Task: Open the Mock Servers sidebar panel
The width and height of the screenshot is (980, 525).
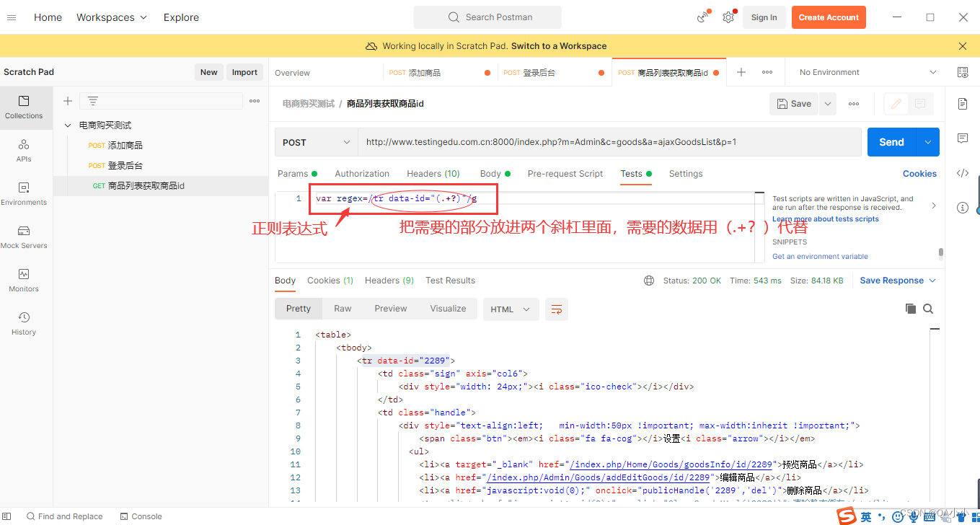Action: 24,237
